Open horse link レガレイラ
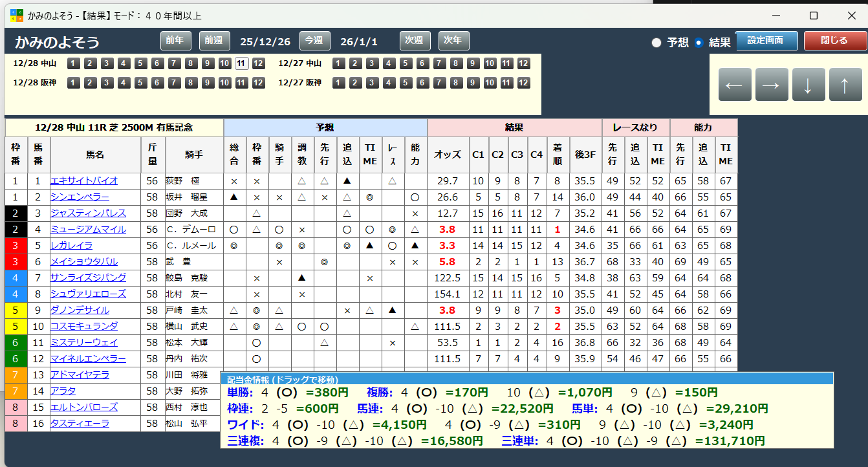Viewport: 868px width, 467px height. pos(72,245)
